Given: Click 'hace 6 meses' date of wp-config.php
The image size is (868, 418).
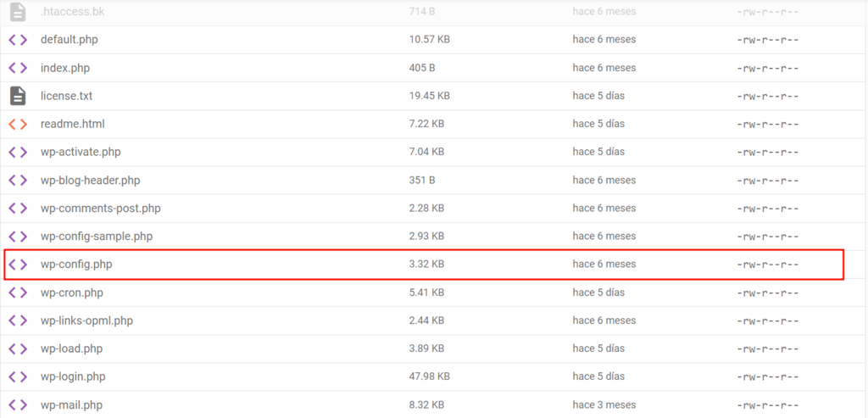Looking at the screenshot, I should (604, 265).
